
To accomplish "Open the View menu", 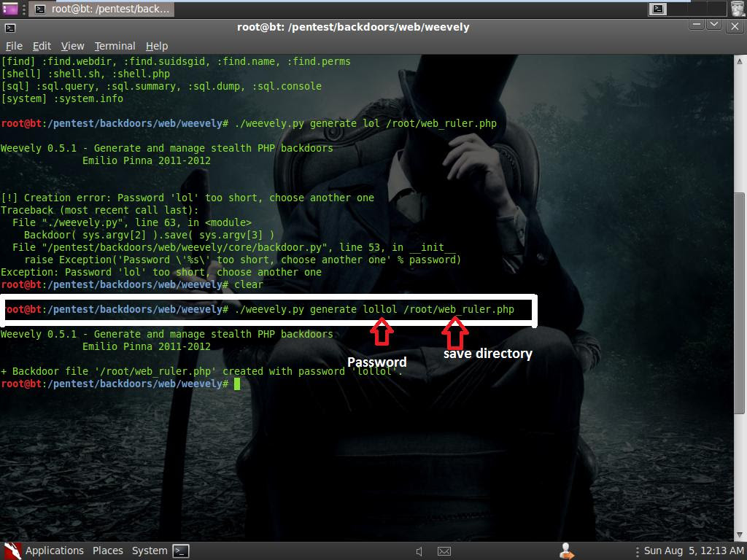I will 72,46.
